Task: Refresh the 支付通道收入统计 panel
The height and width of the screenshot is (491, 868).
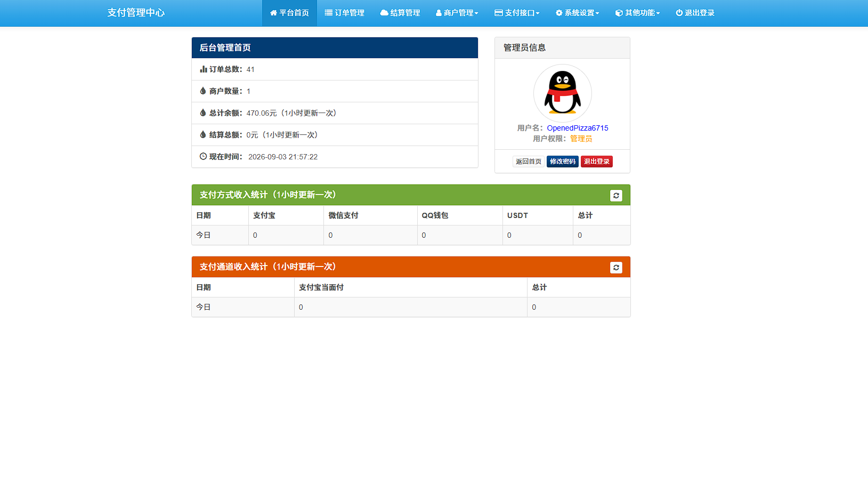Action: point(616,268)
